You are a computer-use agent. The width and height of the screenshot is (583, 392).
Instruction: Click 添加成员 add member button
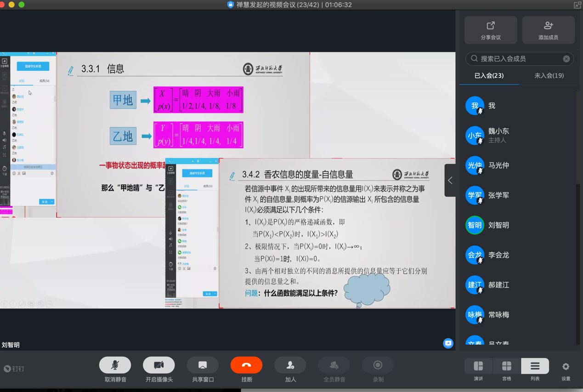(548, 30)
